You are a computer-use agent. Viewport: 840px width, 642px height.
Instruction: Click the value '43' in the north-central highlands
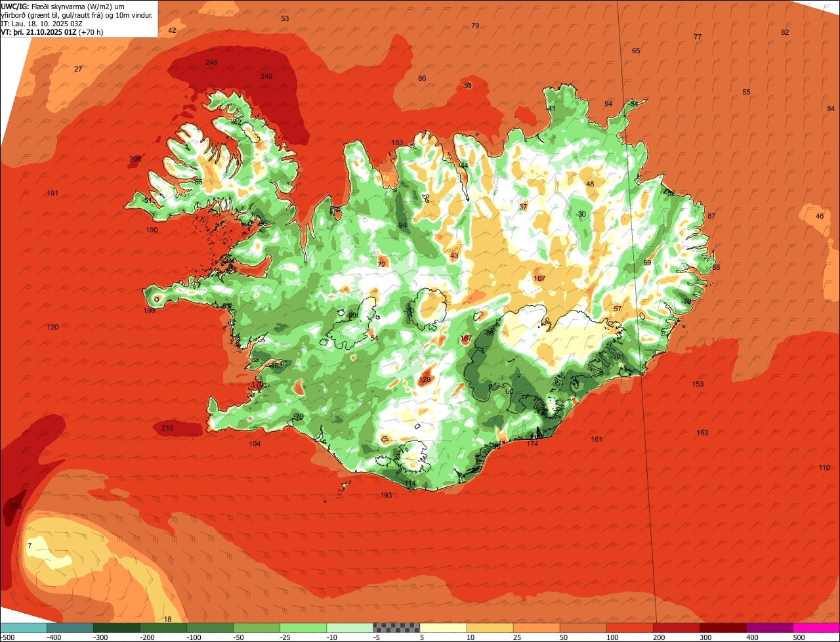click(x=454, y=255)
